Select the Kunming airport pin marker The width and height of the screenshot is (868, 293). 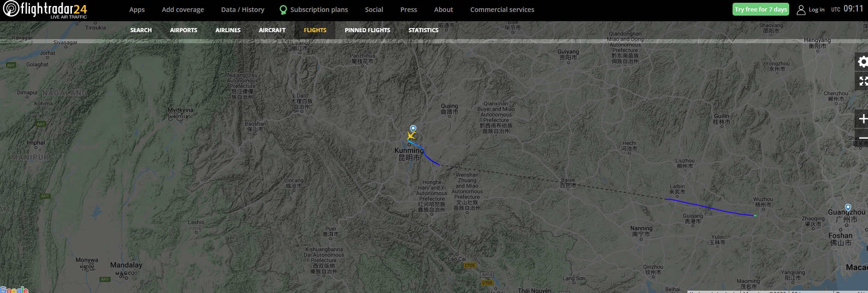click(x=413, y=129)
